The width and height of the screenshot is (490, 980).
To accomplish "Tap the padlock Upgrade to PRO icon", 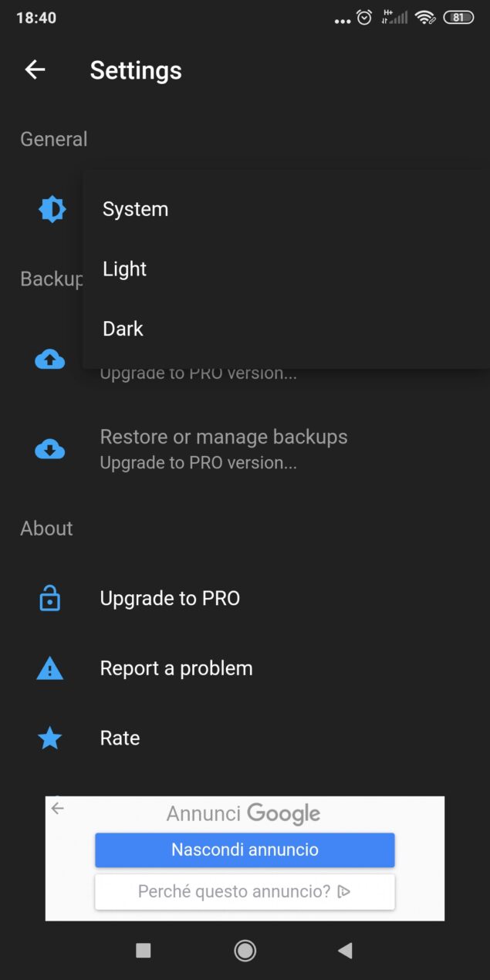I will [x=50, y=598].
